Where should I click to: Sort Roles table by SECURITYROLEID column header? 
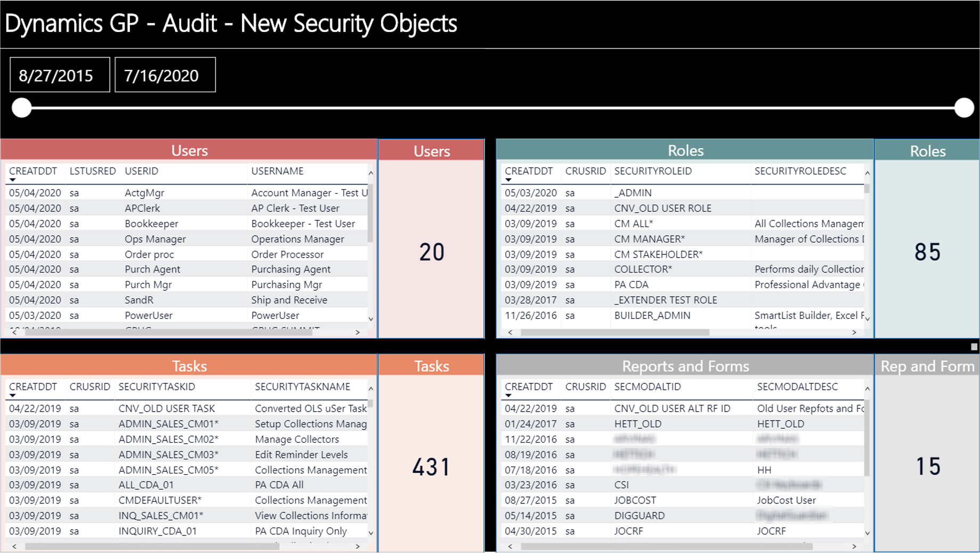coord(653,171)
